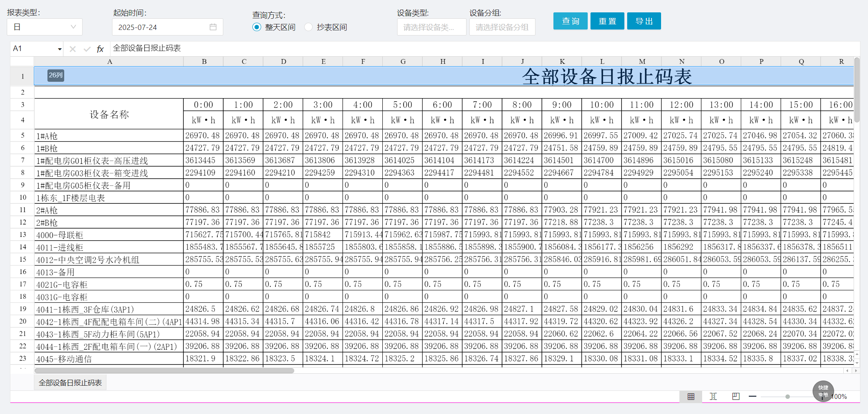Select column Q header
Image resolution: width=868 pixels, height=414 pixels.
[801, 61]
